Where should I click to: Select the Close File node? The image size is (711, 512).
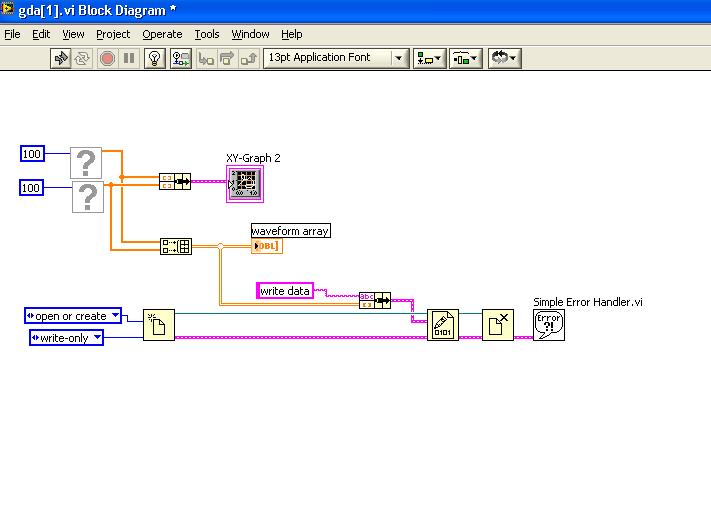click(x=498, y=325)
